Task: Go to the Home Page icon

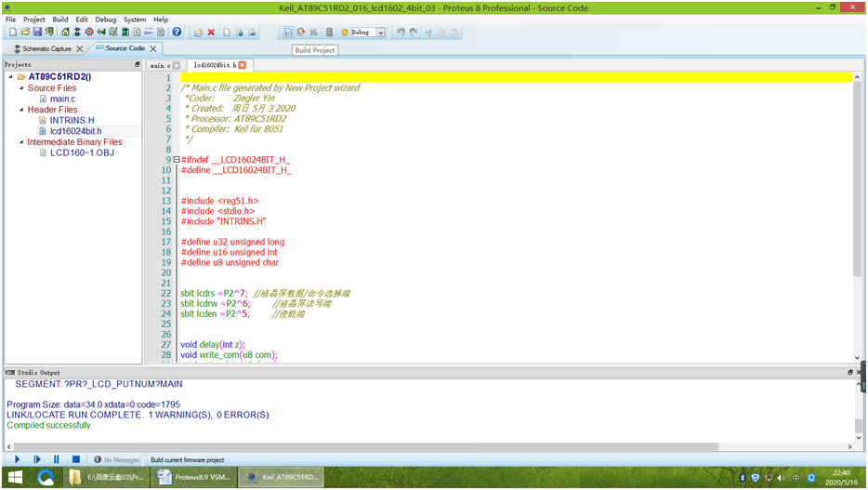Action: [65, 33]
